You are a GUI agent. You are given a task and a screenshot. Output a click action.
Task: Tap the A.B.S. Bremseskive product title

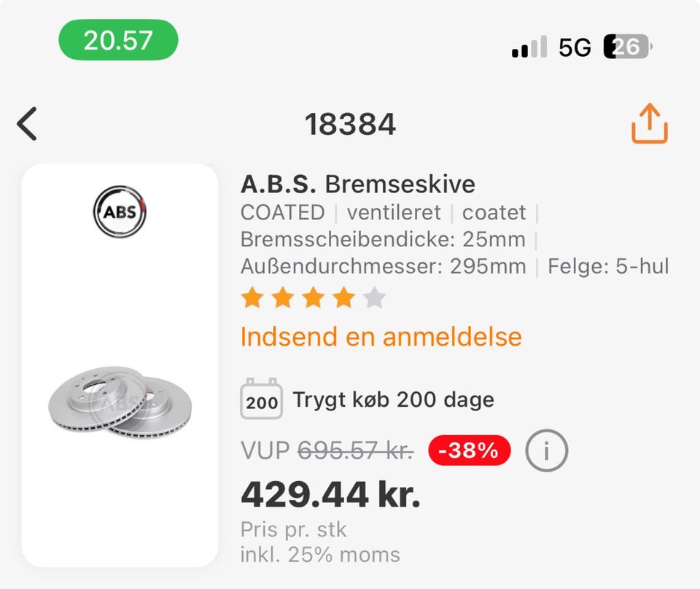point(357,184)
